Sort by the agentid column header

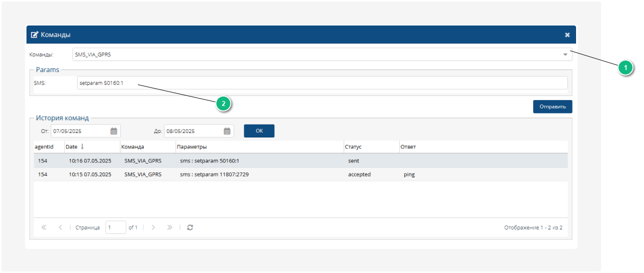click(49, 147)
